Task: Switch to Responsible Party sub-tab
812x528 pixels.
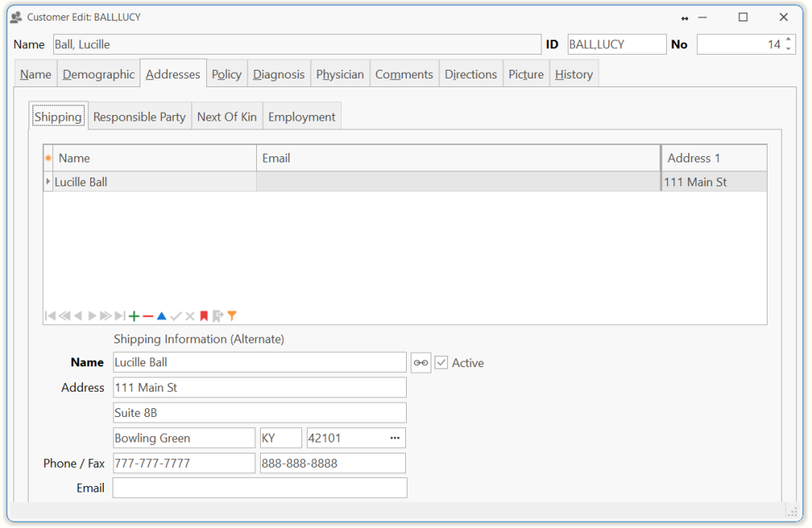Action: coord(140,117)
